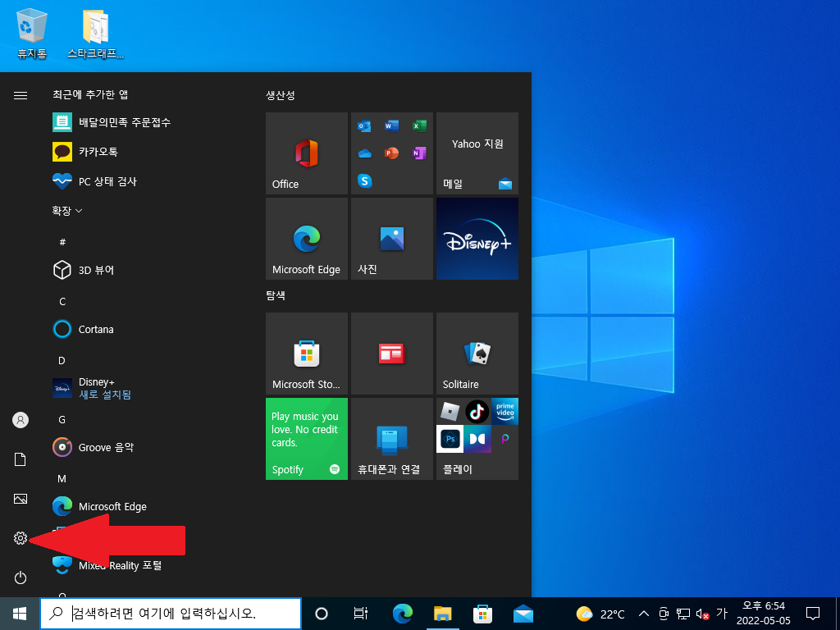Jump to the # letter header

click(62, 242)
